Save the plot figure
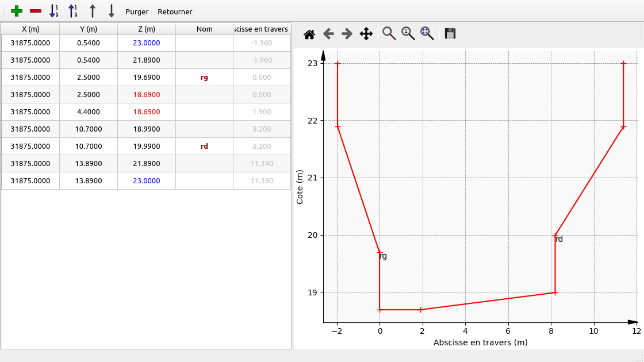 (450, 34)
